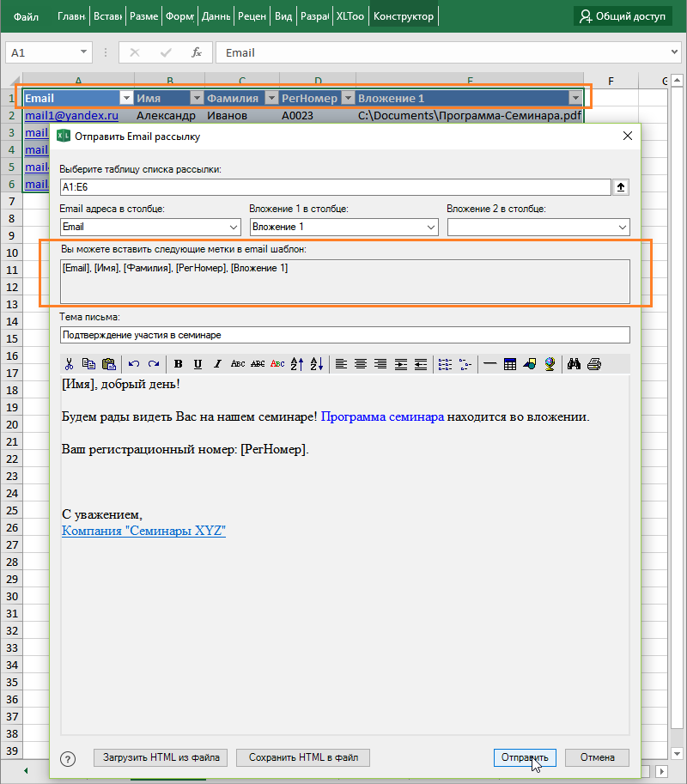687x784 pixels.
Task: Click the Отправить button
Action: point(525,757)
